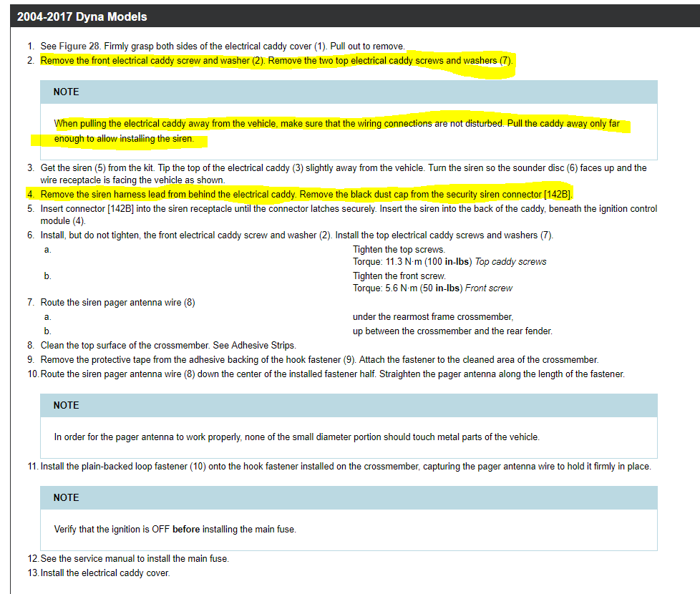
Task: Click step 12 about installing the main fuse
Action: [135, 559]
